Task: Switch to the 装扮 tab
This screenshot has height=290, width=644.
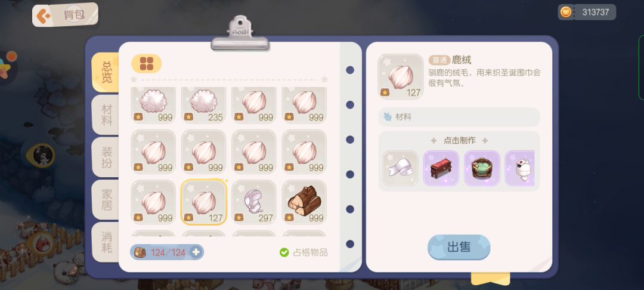Action: (x=106, y=158)
